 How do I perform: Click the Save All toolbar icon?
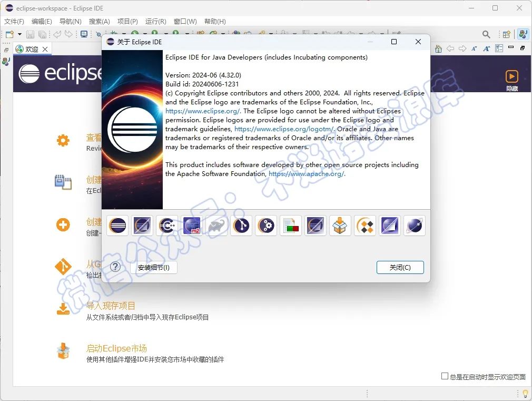click(43, 34)
